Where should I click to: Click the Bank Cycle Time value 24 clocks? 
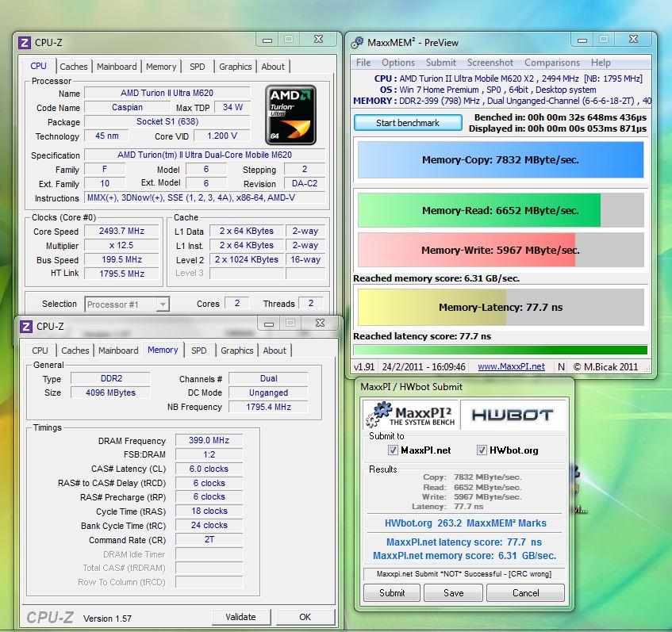pos(209,525)
